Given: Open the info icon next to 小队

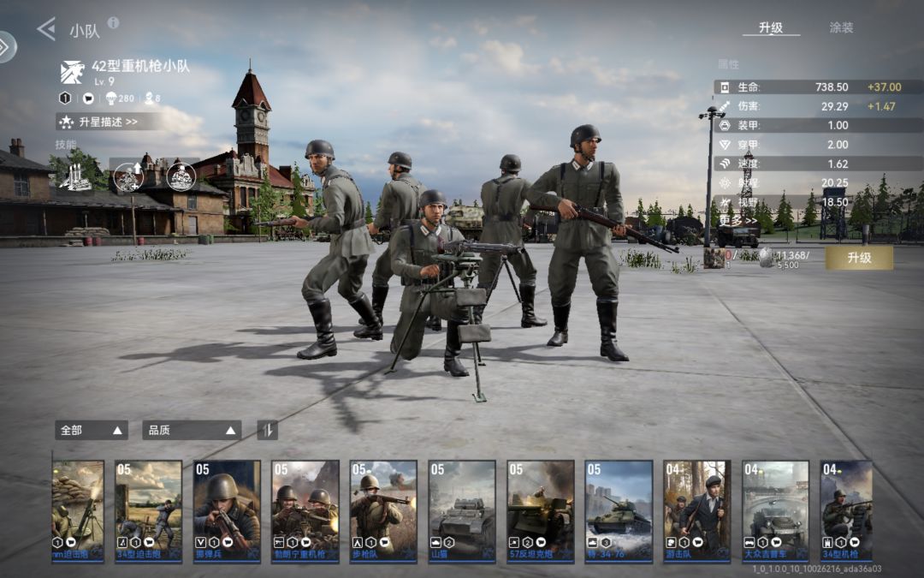Looking at the screenshot, I should 114,22.
